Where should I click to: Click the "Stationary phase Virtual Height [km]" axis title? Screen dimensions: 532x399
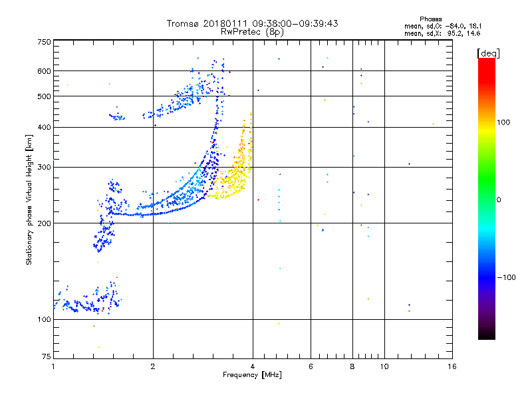(29, 199)
